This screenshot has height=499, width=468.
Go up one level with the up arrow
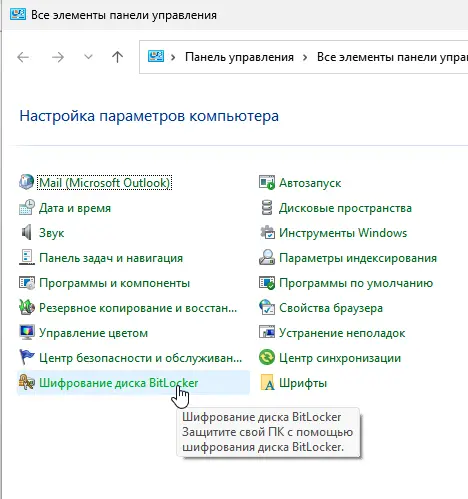click(117, 57)
